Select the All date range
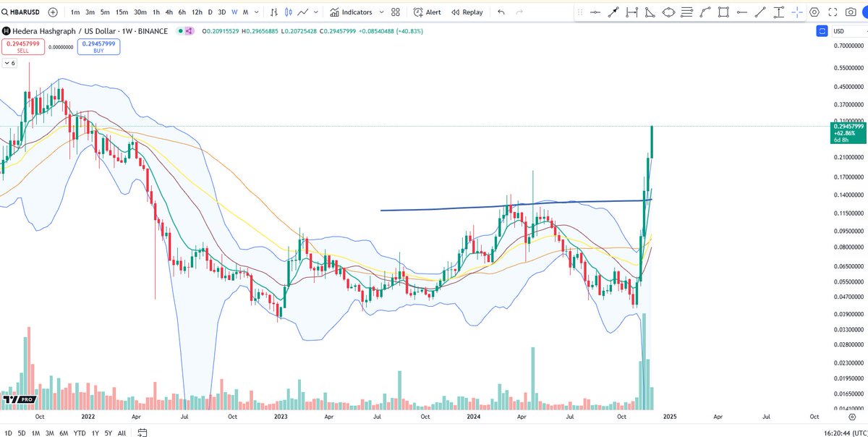 click(x=121, y=433)
